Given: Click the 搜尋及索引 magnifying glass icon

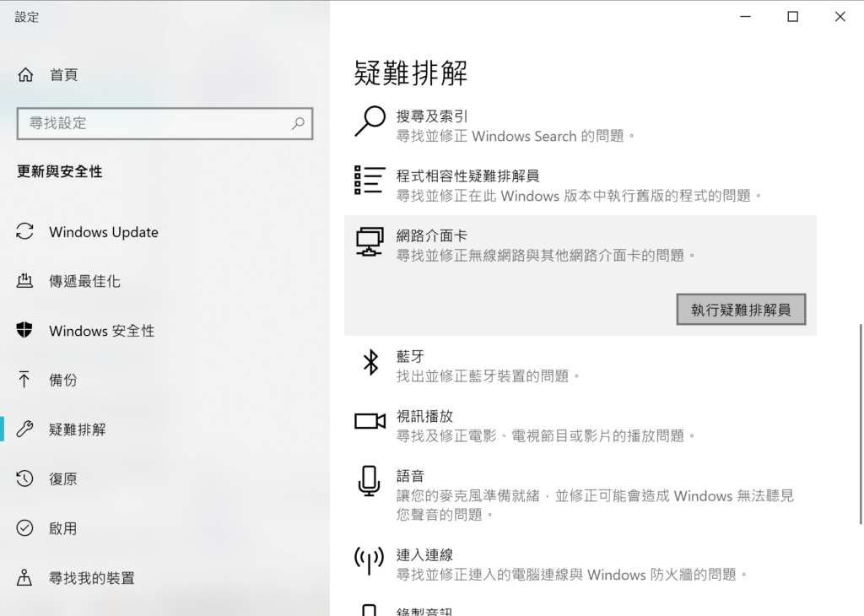Looking at the screenshot, I should (370, 122).
